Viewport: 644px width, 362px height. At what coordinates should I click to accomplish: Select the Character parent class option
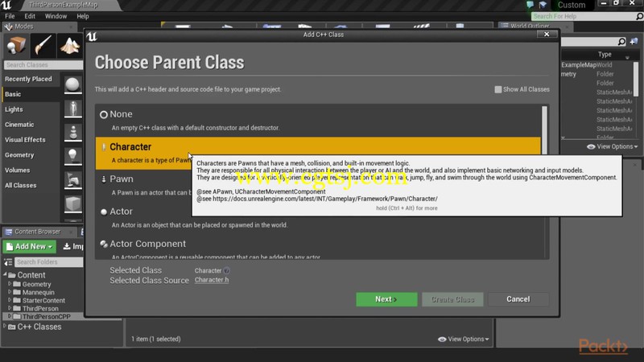318,153
